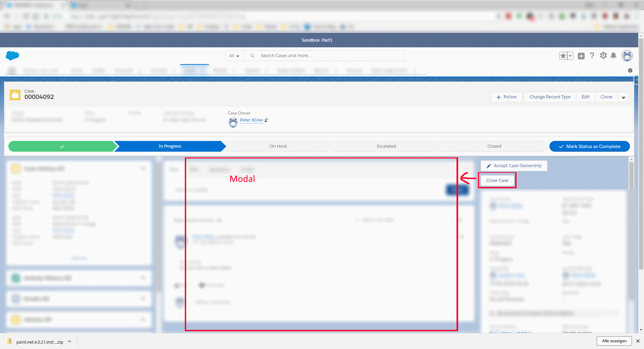Click the yellow Case record icon
The image size is (644, 349).
15,95
